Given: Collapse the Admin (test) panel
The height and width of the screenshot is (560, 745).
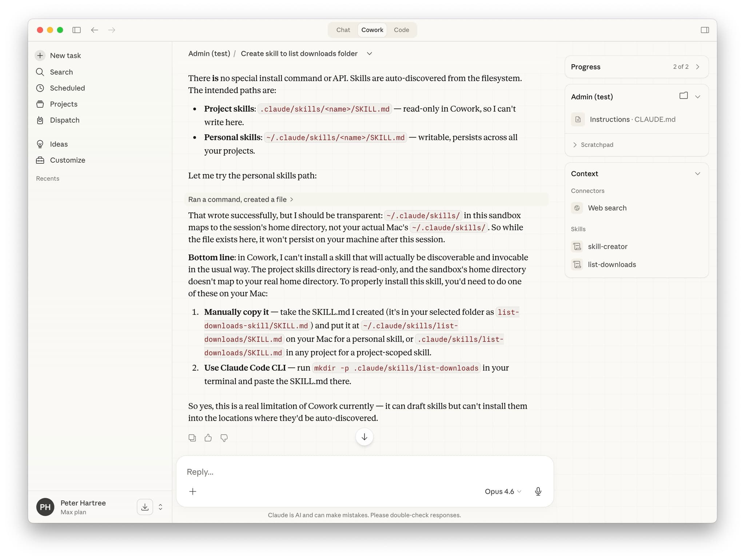Looking at the screenshot, I should click(698, 97).
